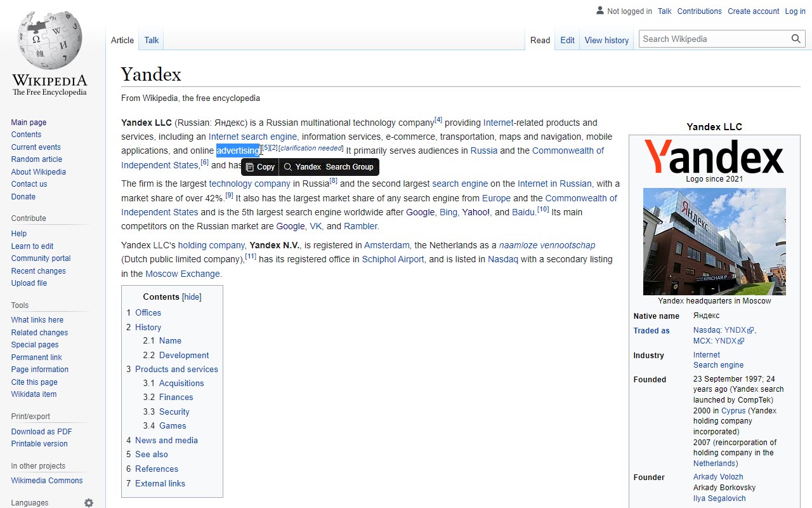Image resolution: width=812 pixels, height=508 pixels.
Task: Open the Rambler article link
Action: [x=360, y=226]
